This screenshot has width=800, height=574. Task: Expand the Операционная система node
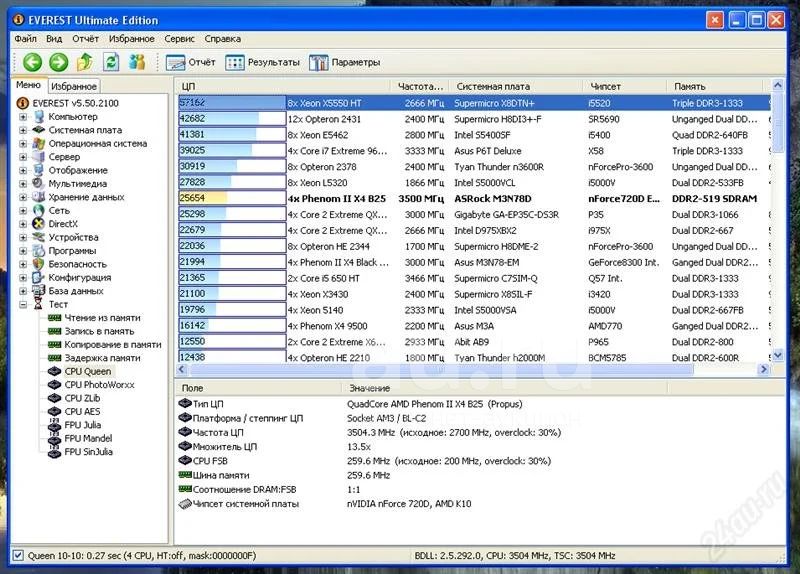[23, 144]
